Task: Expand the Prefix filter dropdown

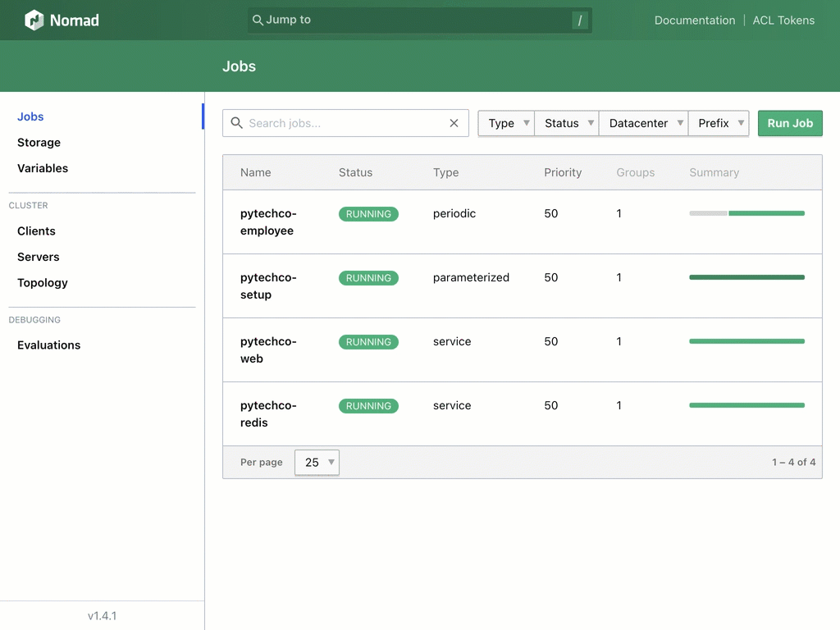Action: coord(719,123)
